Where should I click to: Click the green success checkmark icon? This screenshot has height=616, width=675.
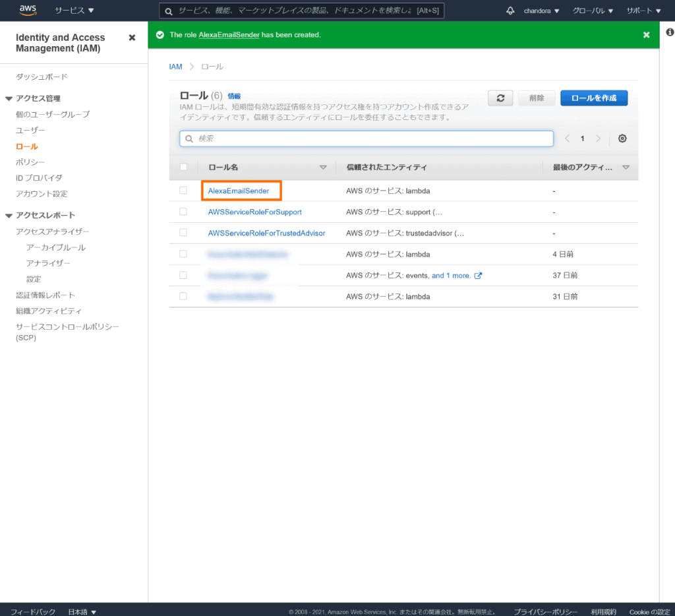pyautogui.click(x=160, y=35)
